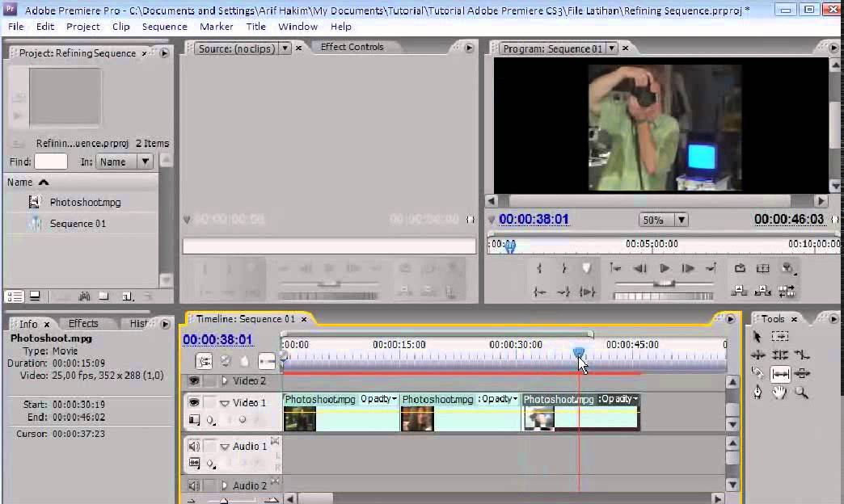This screenshot has height=504, width=844.
Task: Switch to the Effects tab
Action: (83, 323)
